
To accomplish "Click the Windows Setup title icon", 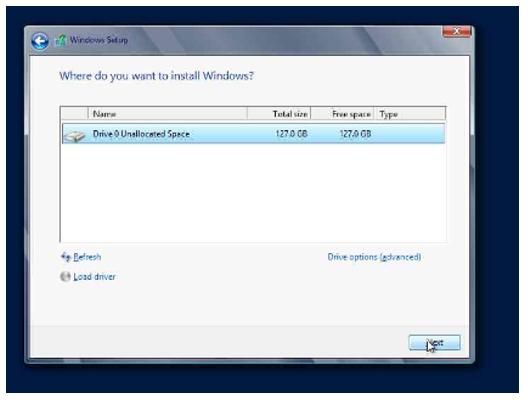I will click(61, 40).
